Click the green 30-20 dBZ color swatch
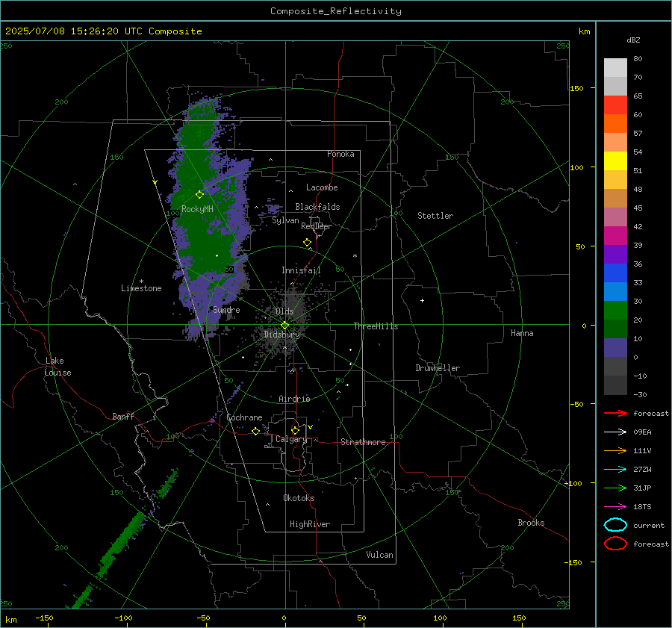 pos(615,311)
